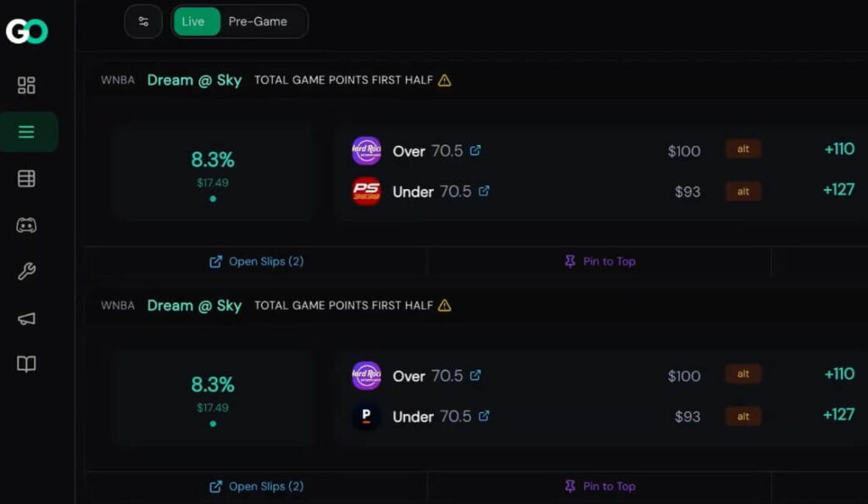The width and height of the screenshot is (868, 504).
Task: Pin the first Dream @ Sky bet to top
Action: pyautogui.click(x=600, y=261)
